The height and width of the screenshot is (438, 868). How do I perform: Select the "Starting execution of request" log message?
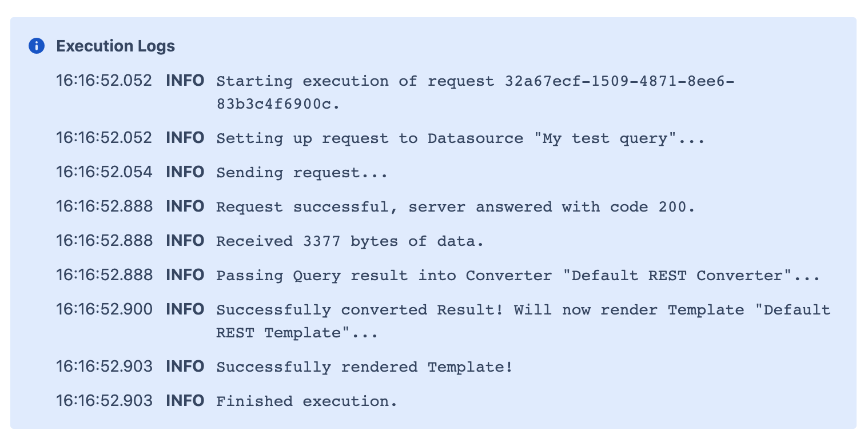point(475,81)
